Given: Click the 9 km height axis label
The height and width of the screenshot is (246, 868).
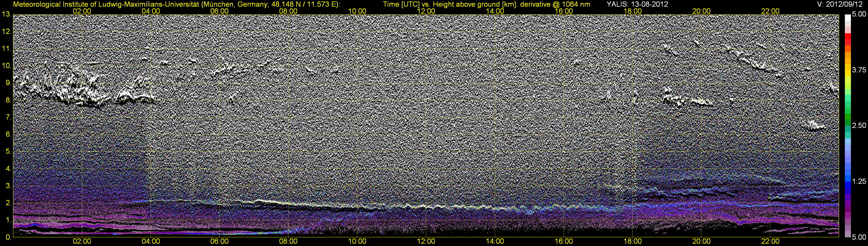Looking at the screenshot, I should tap(8, 83).
